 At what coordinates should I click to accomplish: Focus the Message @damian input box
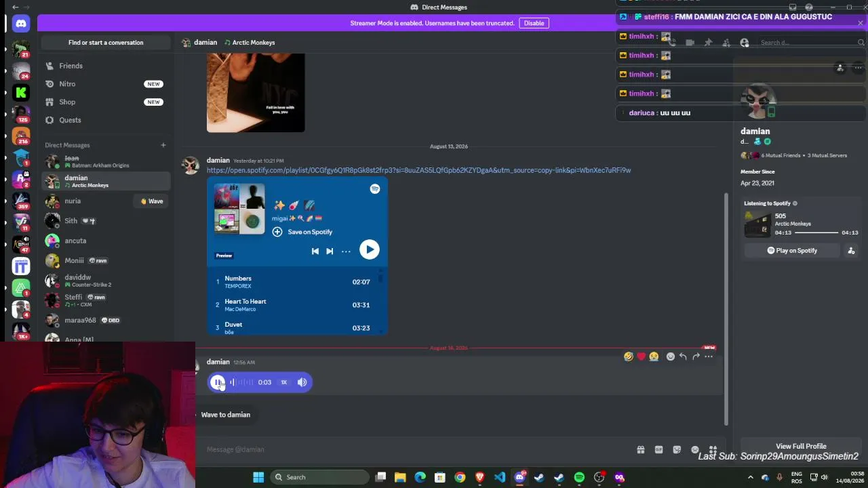click(x=414, y=449)
